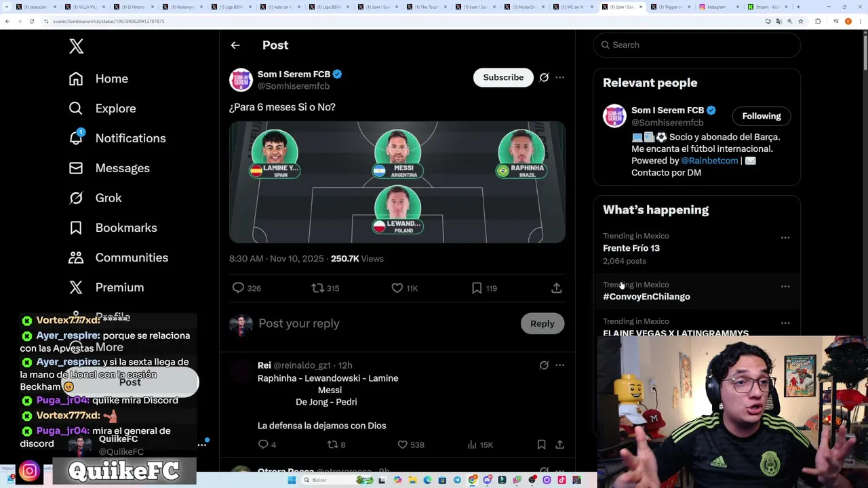Open Chrome three-dot menu
The height and width of the screenshot is (488, 868).
pos(861,21)
